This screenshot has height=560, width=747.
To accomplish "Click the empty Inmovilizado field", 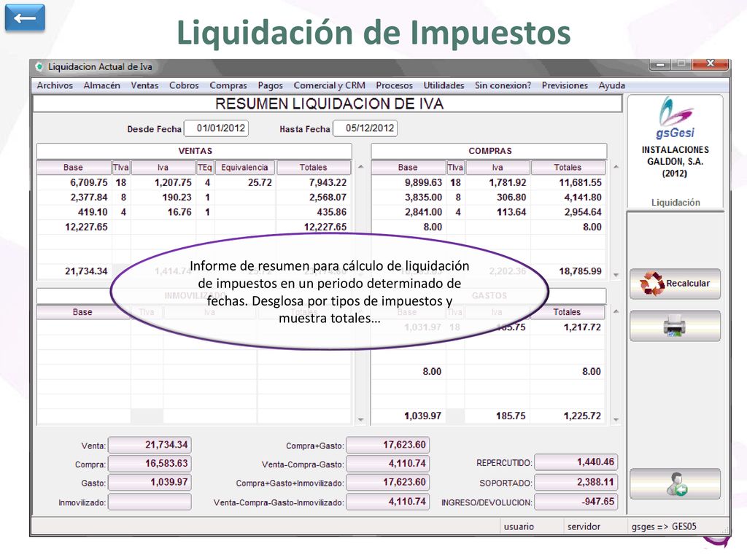I will (x=150, y=502).
